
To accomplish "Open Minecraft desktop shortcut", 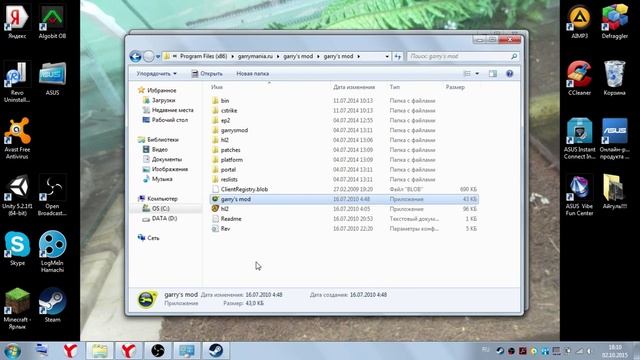I will coord(17,308).
